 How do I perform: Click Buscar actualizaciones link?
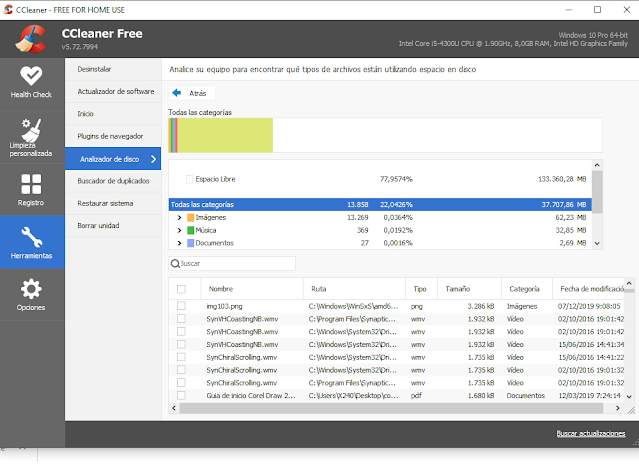591,433
